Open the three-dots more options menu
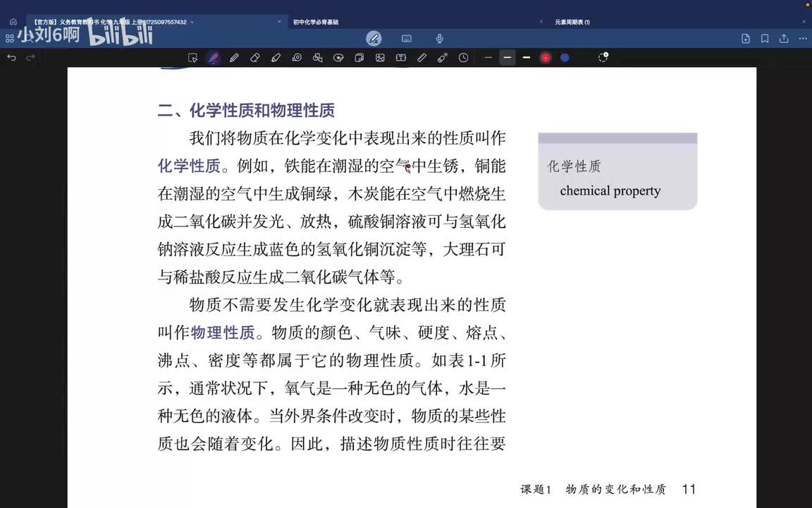Viewport: 812px width, 508px height. point(803,38)
